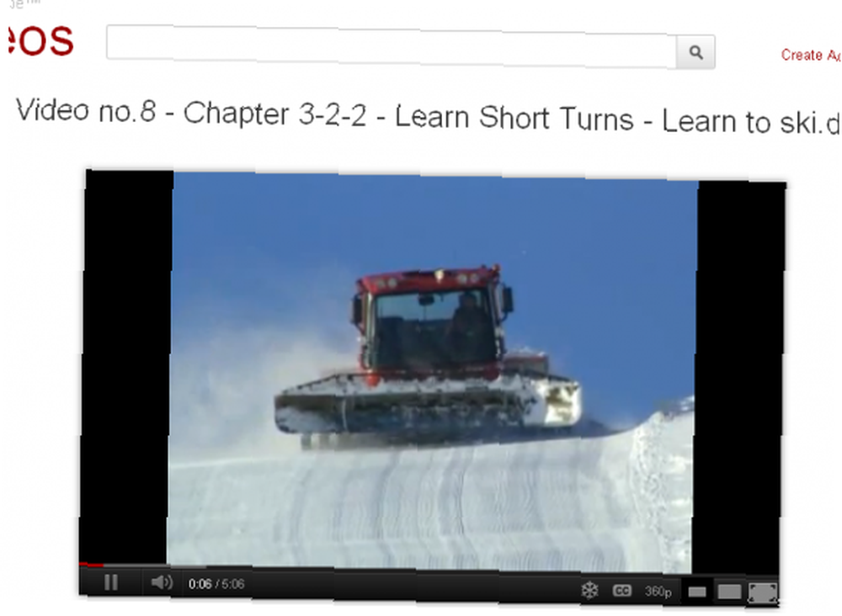Switch to large player size
This screenshot has height=616, width=842.
pyautogui.click(x=729, y=592)
